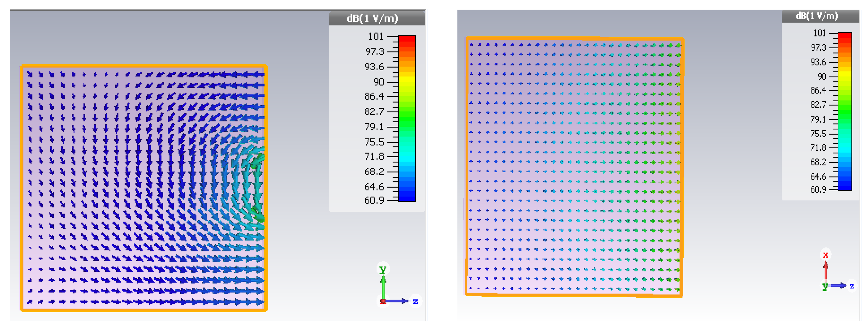This screenshot has height=331, width=868.
Task: Click the Y axis label in left plot triad
Action: coord(383,269)
